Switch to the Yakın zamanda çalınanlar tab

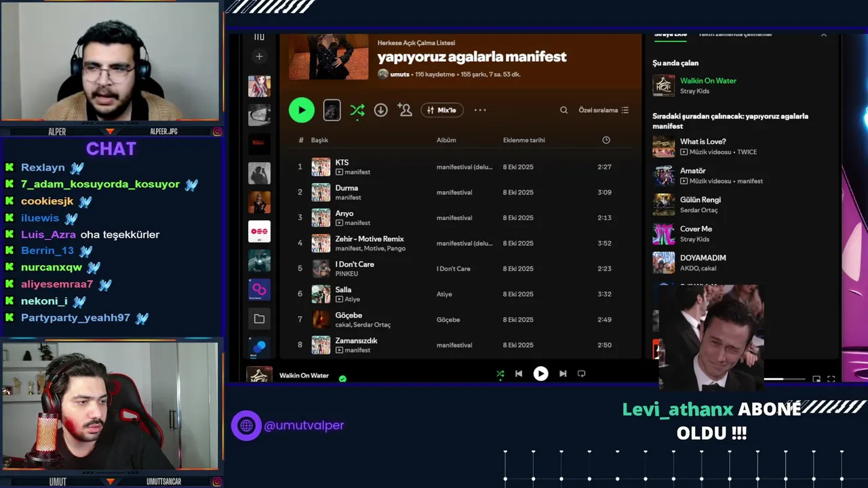coord(735,34)
